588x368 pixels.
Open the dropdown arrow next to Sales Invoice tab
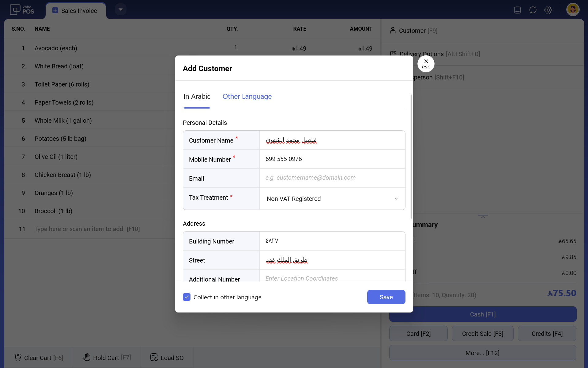[121, 10]
